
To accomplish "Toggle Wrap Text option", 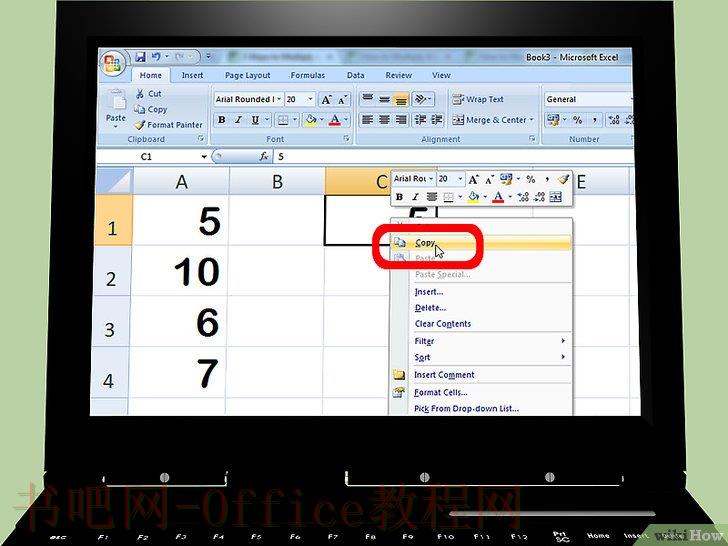I will [478, 99].
